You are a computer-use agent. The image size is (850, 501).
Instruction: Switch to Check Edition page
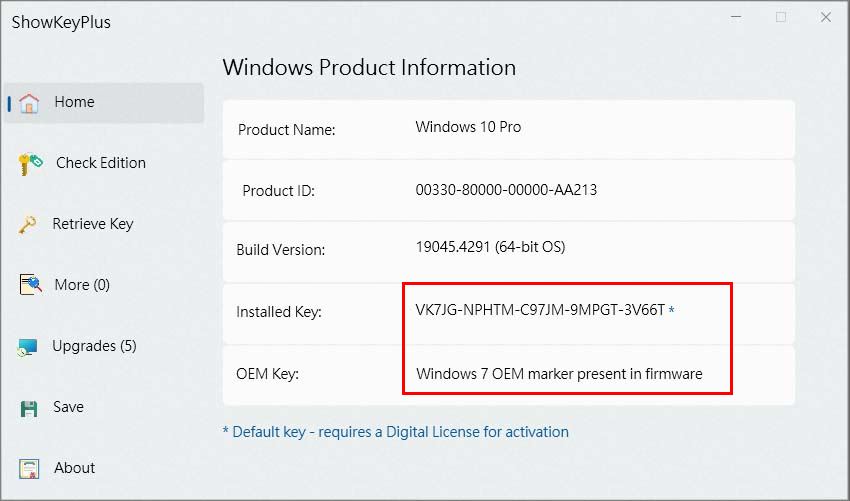(x=101, y=163)
